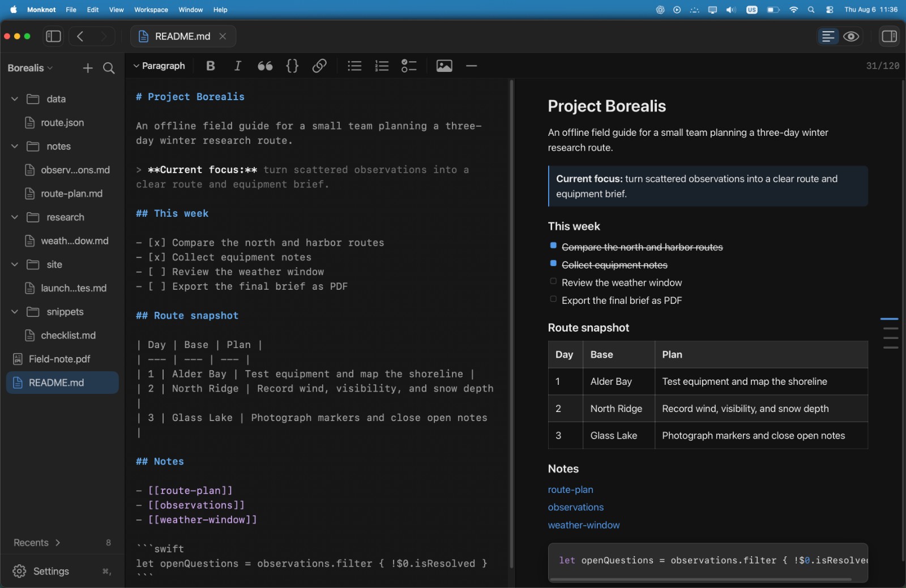Insert a bulleted list
Image resolution: width=906 pixels, height=588 pixels.
354,66
